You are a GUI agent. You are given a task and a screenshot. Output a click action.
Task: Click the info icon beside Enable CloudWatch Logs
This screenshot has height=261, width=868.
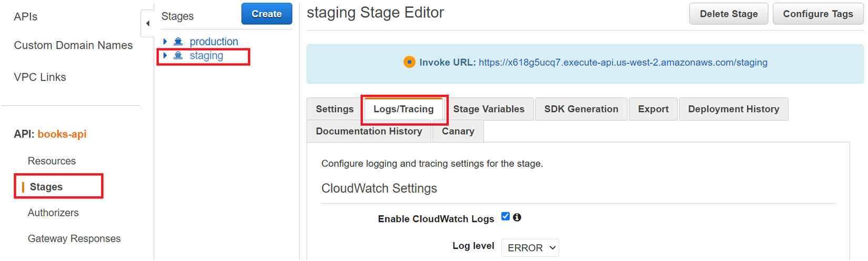coord(517,217)
